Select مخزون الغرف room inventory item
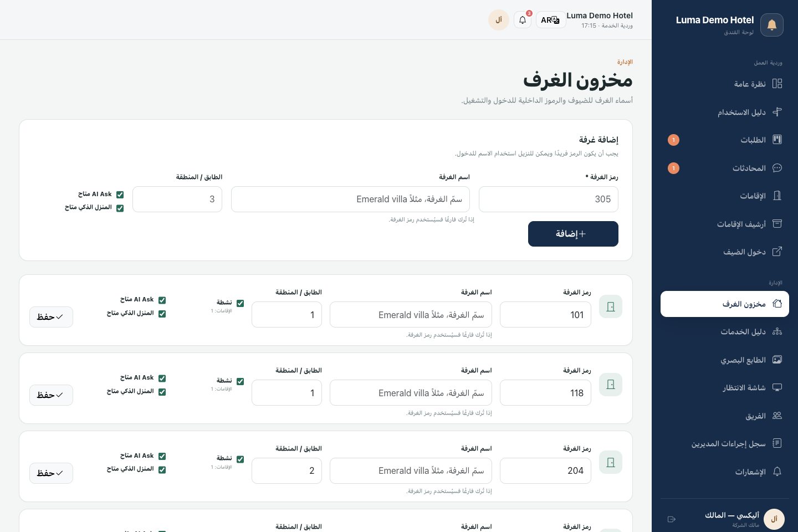798x532 pixels. (x=725, y=304)
